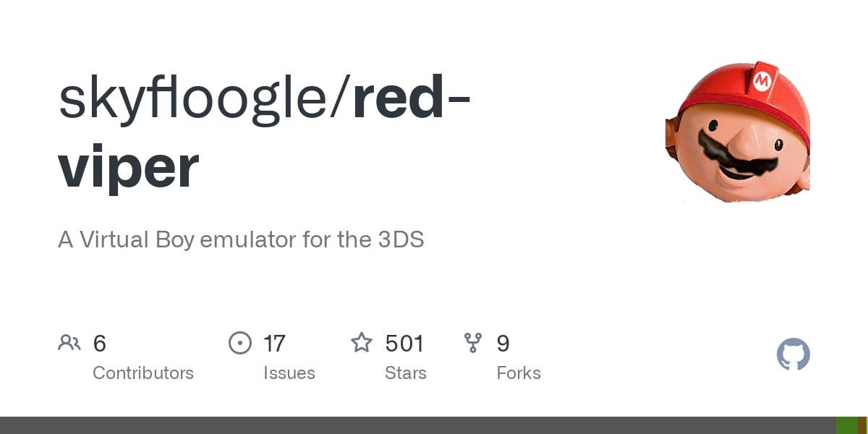
Task: Click the Stars star icon
Action: [x=361, y=343]
